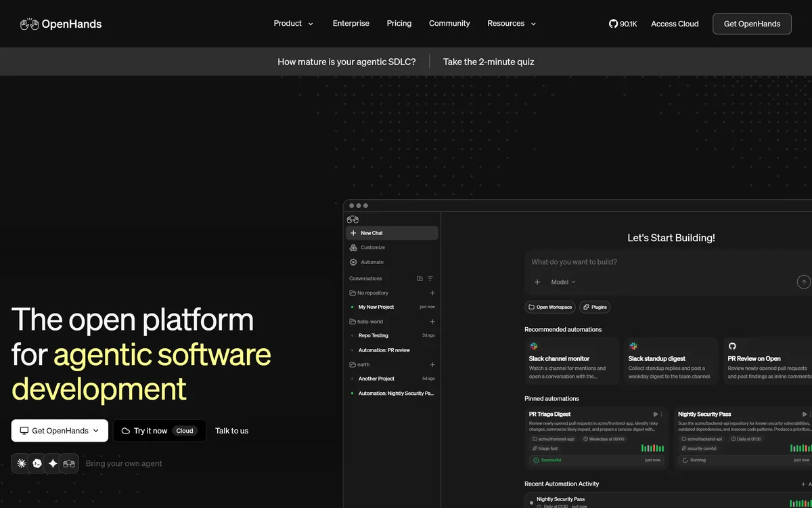Click the plus attach icon in prompt box

click(537, 282)
